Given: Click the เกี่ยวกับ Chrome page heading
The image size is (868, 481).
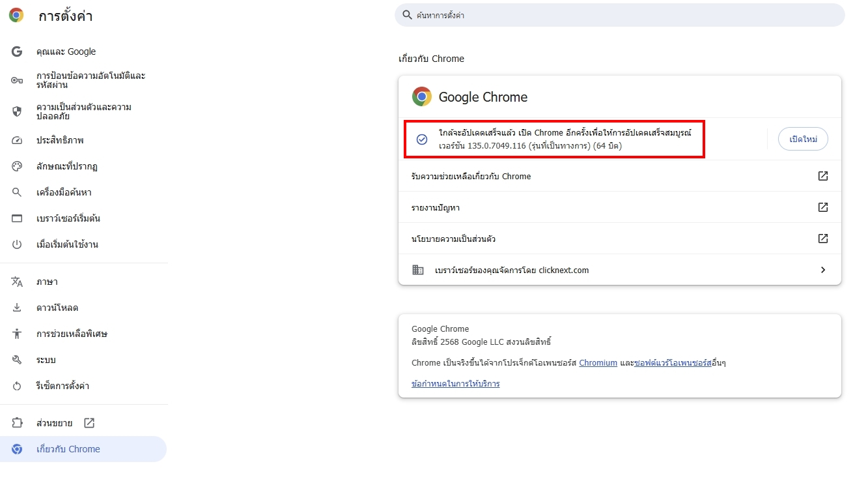Looking at the screenshot, I should (431, 59).
